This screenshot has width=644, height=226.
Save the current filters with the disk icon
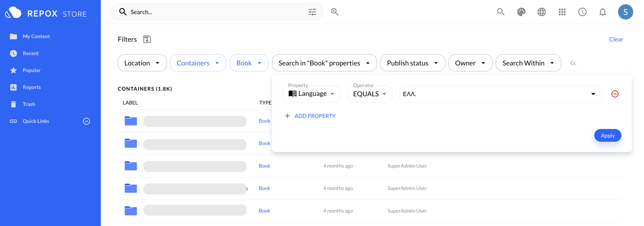(147, 39)
